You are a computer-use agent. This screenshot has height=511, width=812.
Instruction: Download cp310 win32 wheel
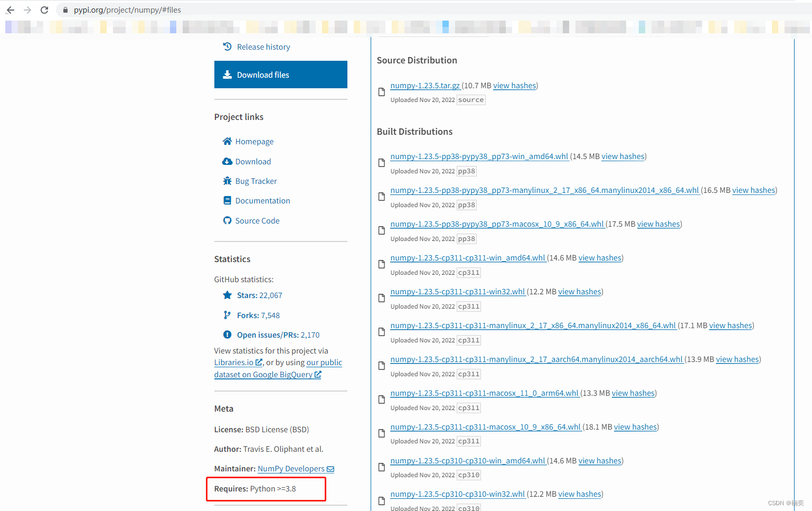(x=458, y=494)
